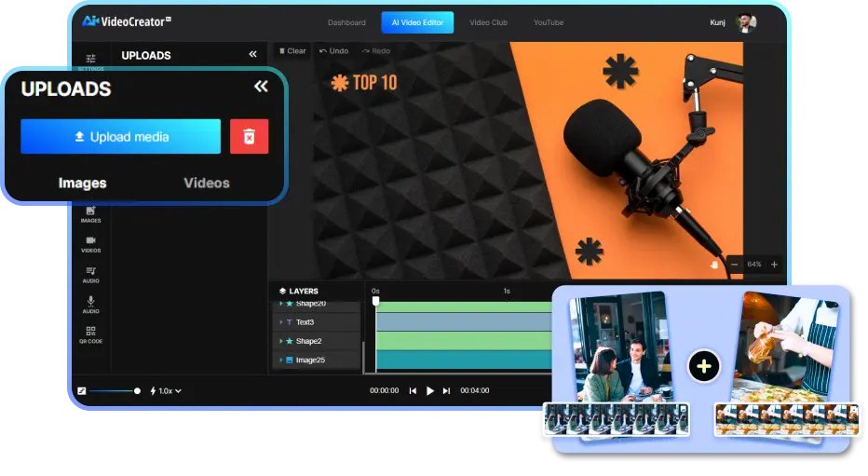Play the video preview

(430, 390)
